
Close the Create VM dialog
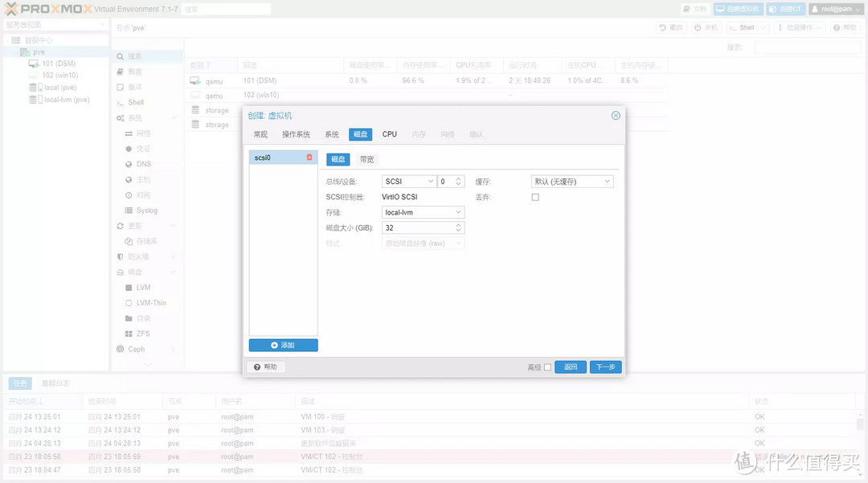coord(616,116)
